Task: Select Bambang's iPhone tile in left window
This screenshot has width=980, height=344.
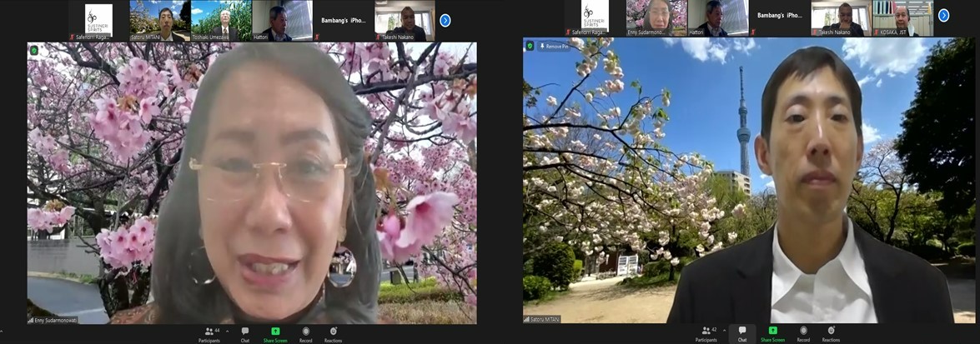Action: pyautogui.click(x=343, y=21)
